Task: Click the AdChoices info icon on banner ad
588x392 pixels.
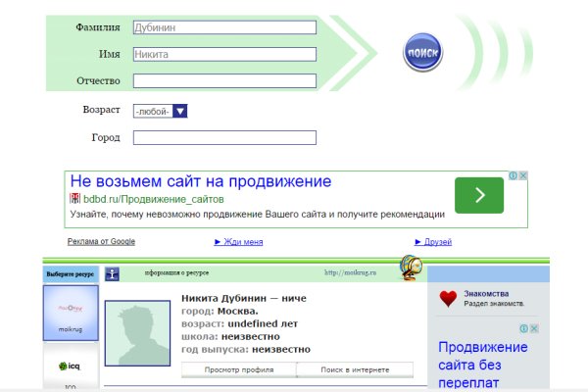Action: 513,176
